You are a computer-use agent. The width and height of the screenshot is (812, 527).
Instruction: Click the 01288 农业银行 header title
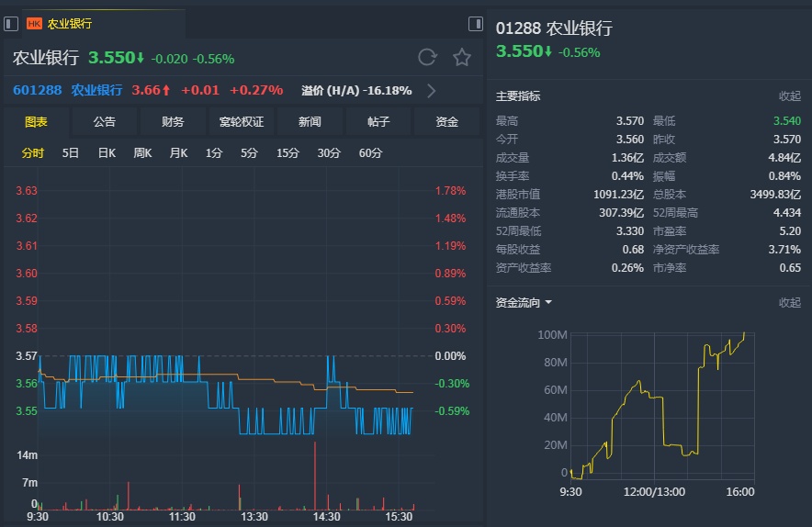(x=554, y=28)
